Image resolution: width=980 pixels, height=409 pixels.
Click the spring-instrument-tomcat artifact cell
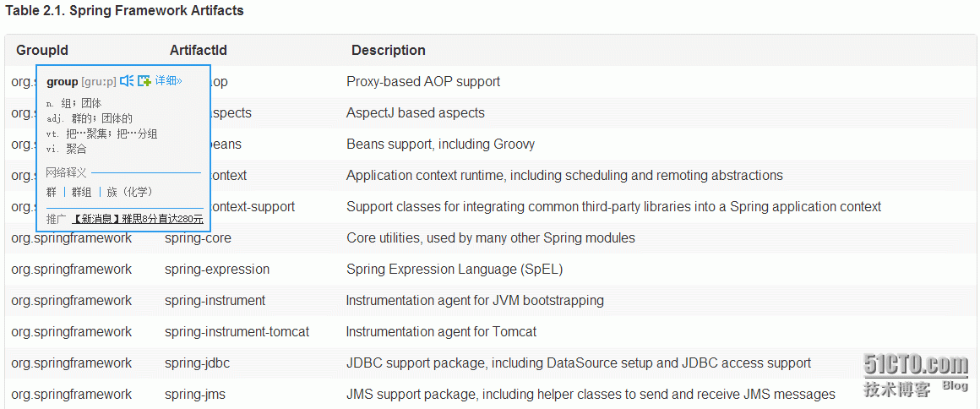[x=237, y=331]
